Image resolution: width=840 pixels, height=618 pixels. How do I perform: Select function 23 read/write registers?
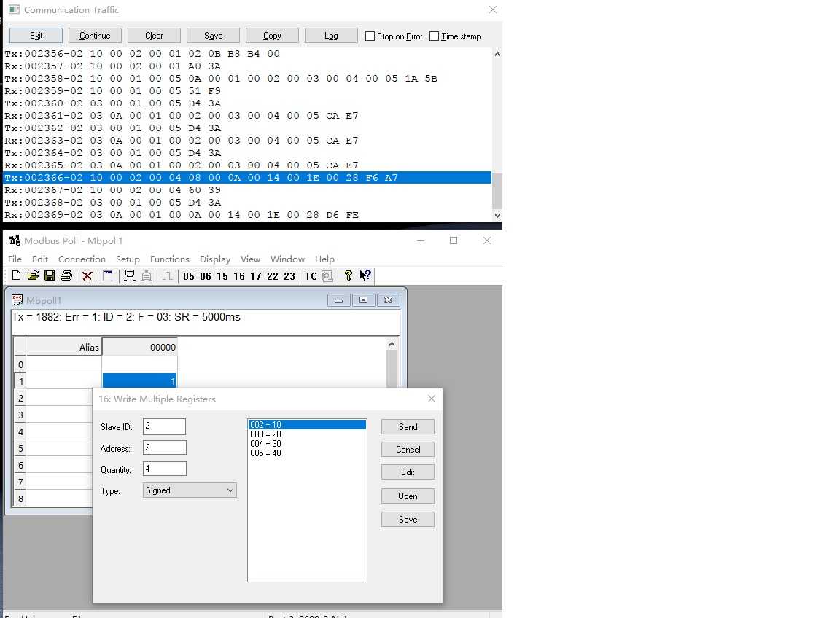(289, 276)
